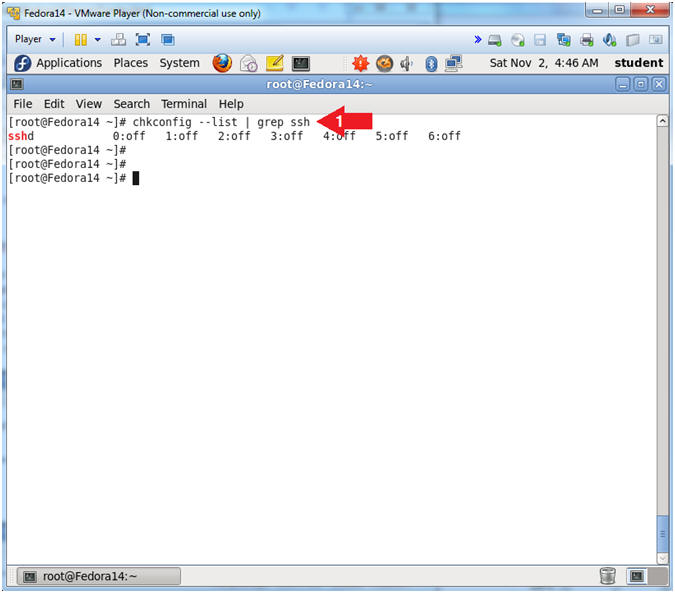Open the Search menu in terminal
Image resolution: width=675 pixels, height=593 pixels.
tap(131, 104)
